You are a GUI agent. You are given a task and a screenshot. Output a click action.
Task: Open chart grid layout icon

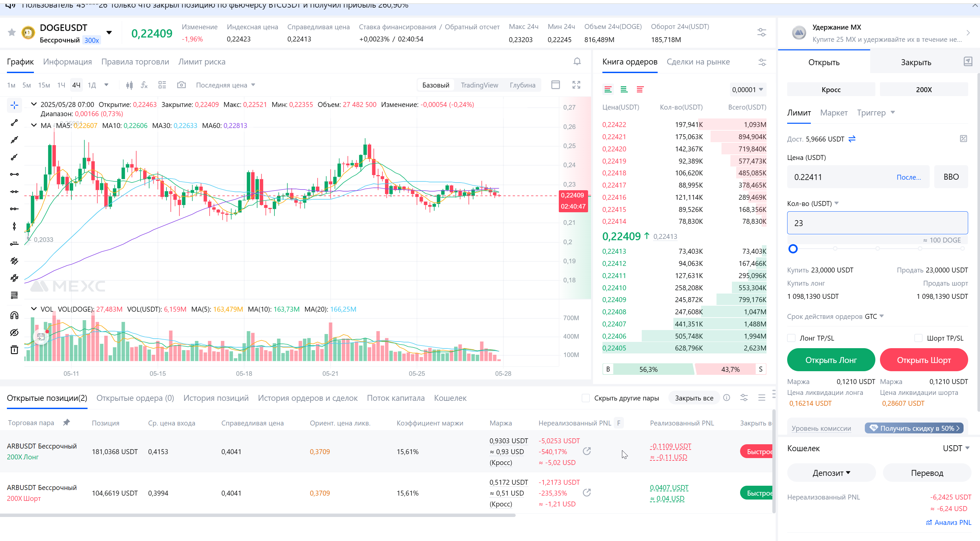163,85
